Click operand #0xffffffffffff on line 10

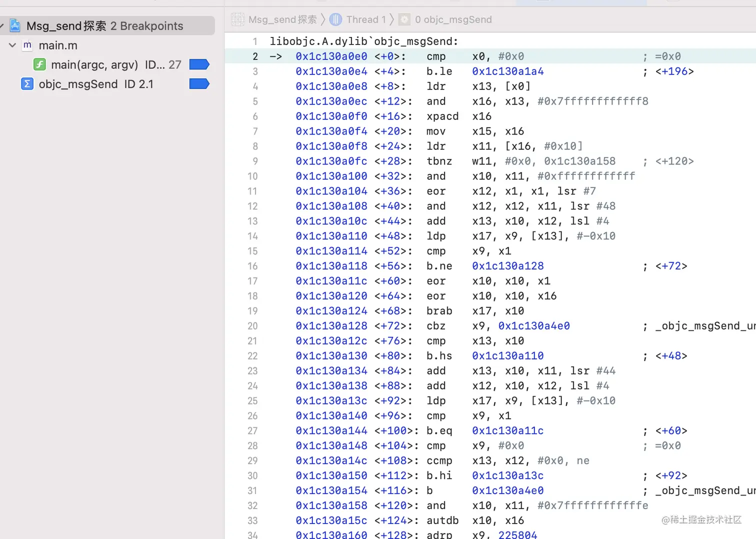586,176
